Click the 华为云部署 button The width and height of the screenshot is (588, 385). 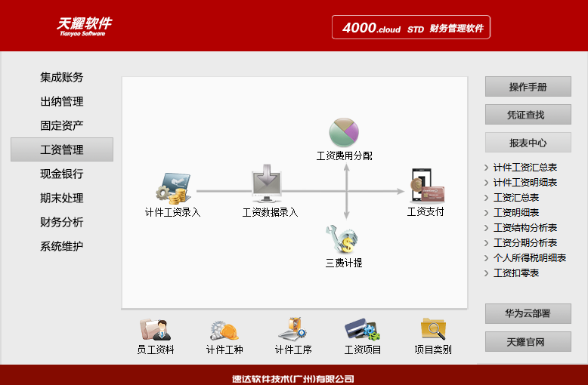[528, 313]
